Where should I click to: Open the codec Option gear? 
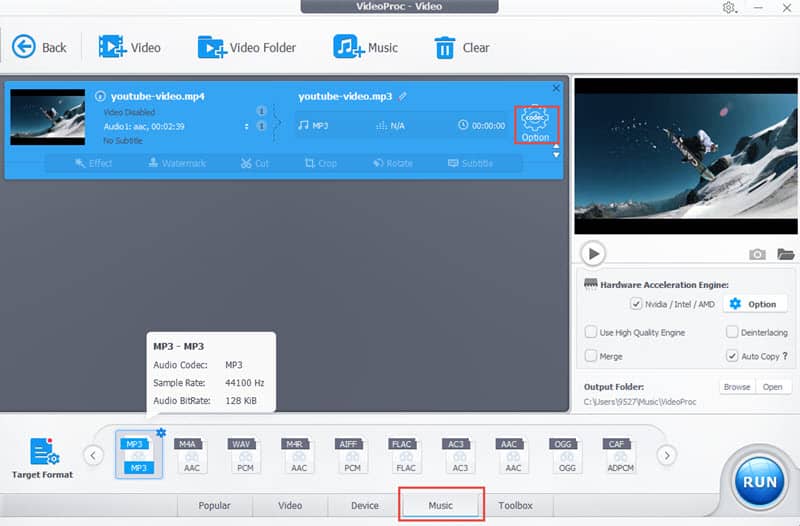(x=535, y=124)
